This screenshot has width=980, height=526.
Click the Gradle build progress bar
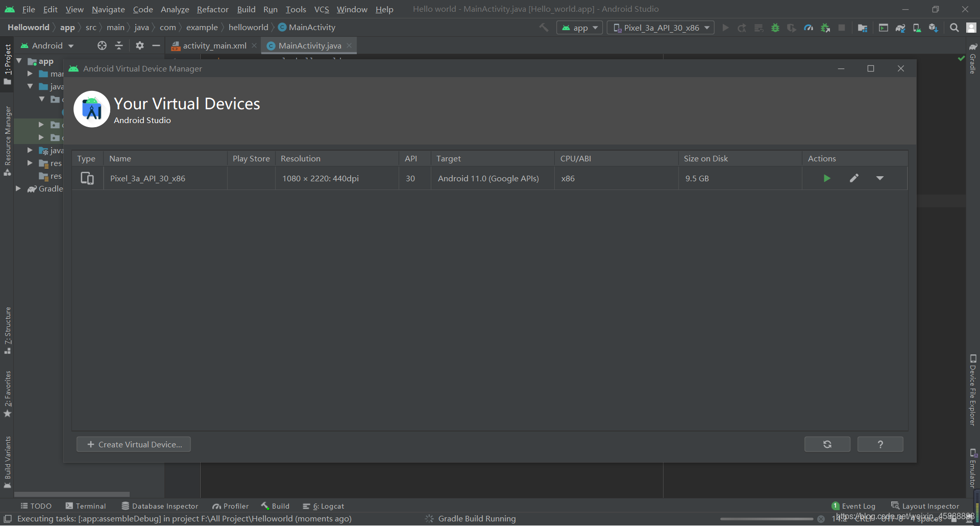click(x=767, y=519)
